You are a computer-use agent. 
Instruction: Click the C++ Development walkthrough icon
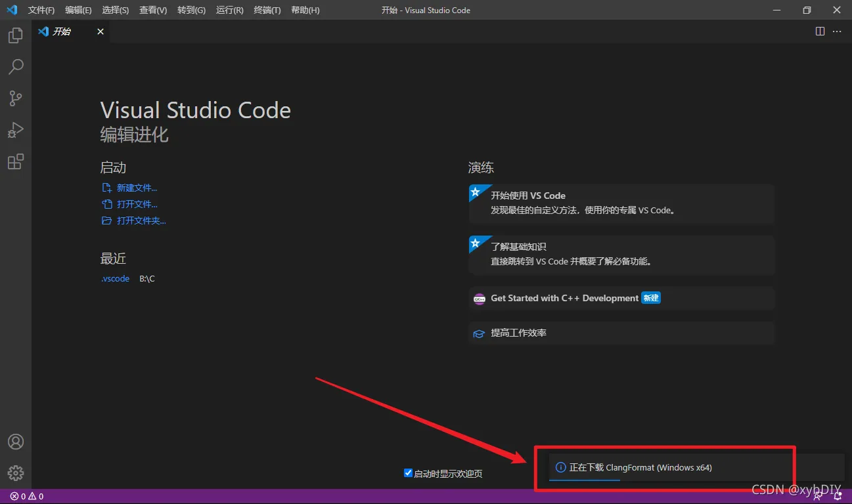pos(479,299)
